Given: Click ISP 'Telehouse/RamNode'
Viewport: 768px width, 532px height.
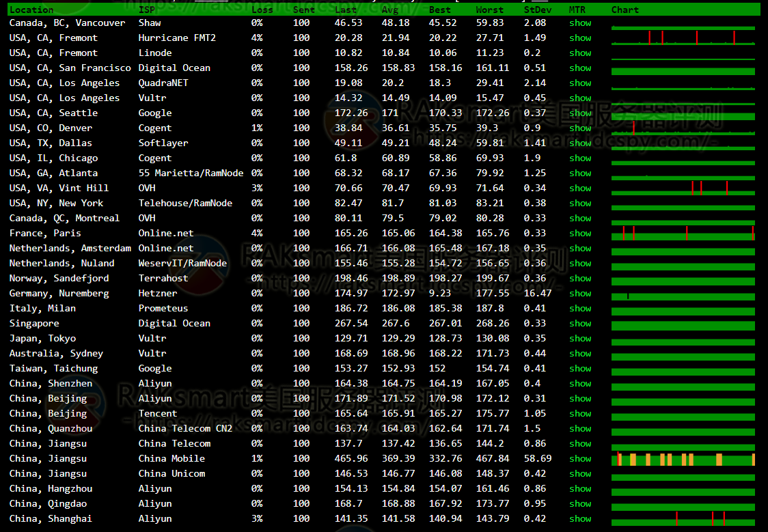Looking at the screenshot, I should click(185, 204).
